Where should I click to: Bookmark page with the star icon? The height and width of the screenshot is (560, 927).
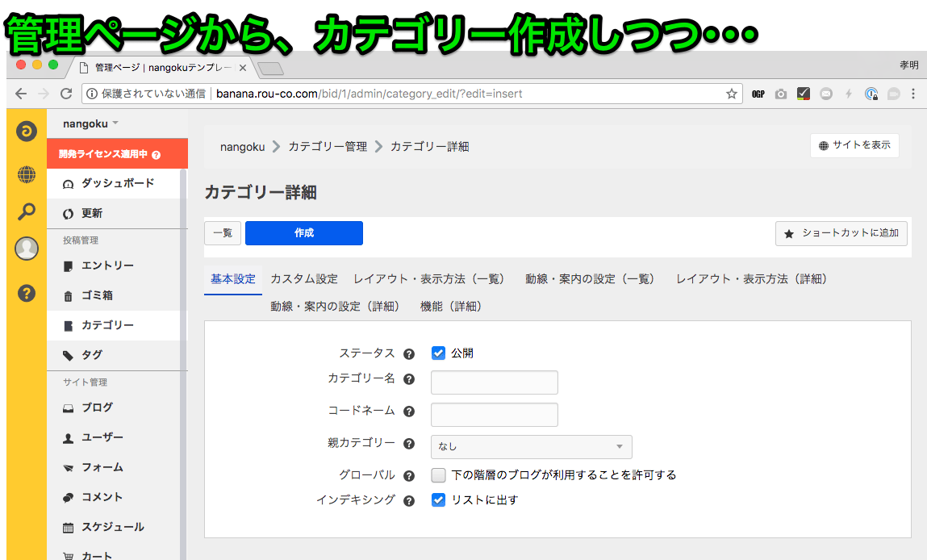coord(732,94)
